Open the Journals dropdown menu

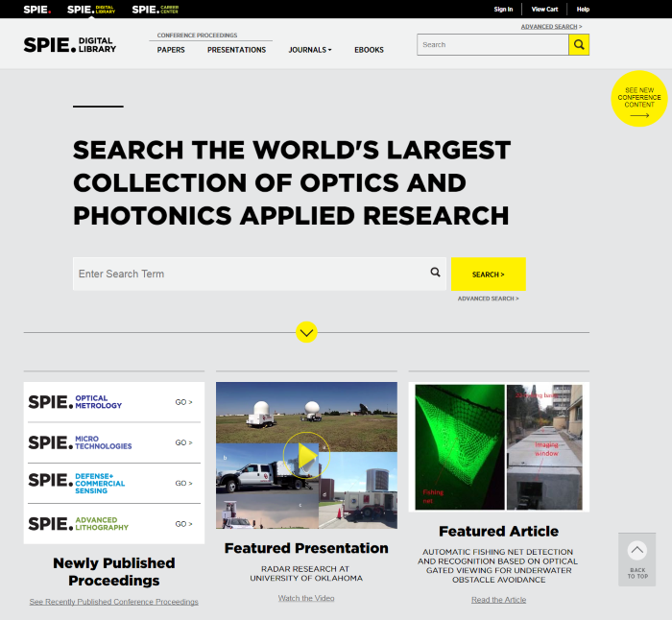pyautogui.click(x=310, y=50)
